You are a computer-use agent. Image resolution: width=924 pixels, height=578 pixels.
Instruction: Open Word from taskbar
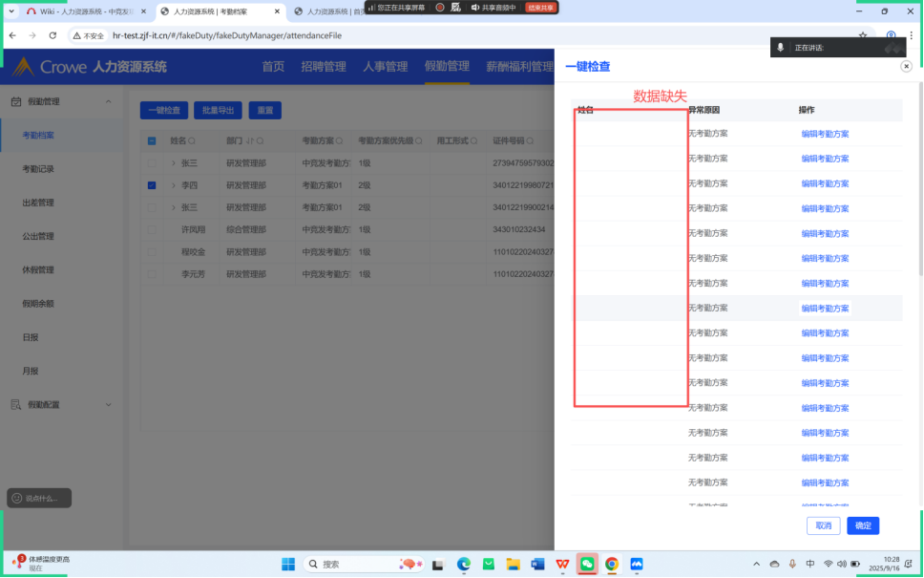click(537, 565)
